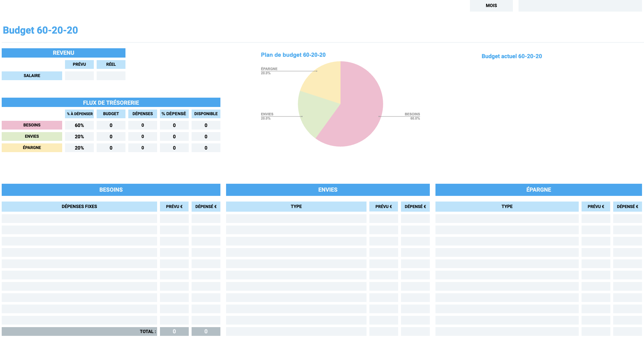This screenshot has height=337, width=644.
Task: Click DÉPENSÉ € header in ENVIES table
Action: 415,207
